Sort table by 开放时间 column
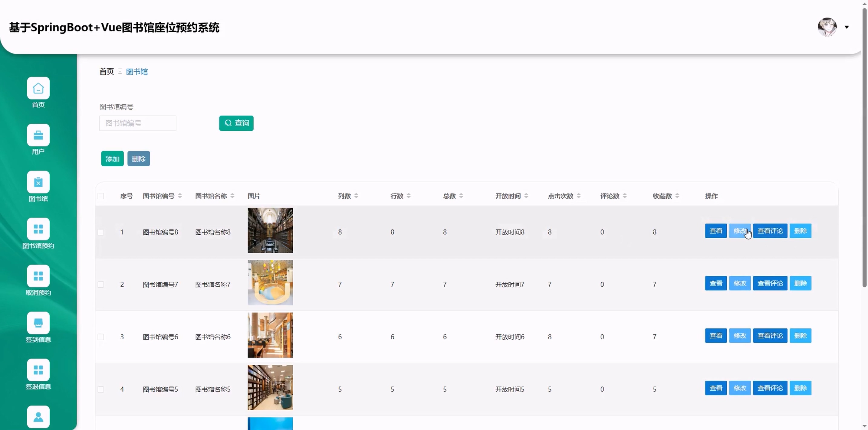868x430 pixels. (526, 196)
